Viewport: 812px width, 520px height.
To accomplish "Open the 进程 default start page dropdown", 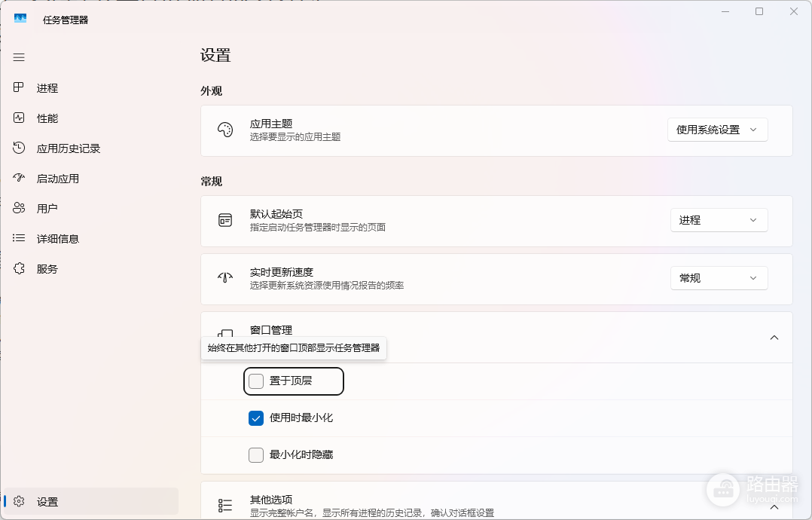I will 719,220.
